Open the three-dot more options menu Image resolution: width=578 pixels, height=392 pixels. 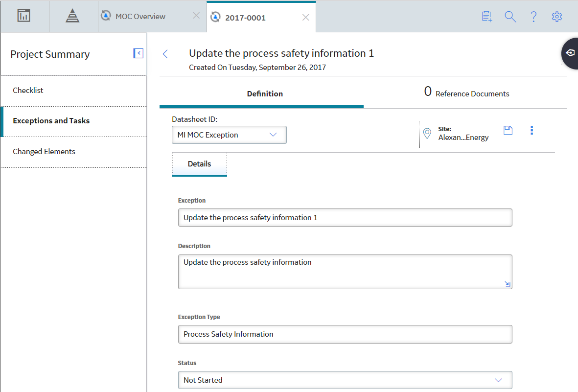[x=532, y=130]
